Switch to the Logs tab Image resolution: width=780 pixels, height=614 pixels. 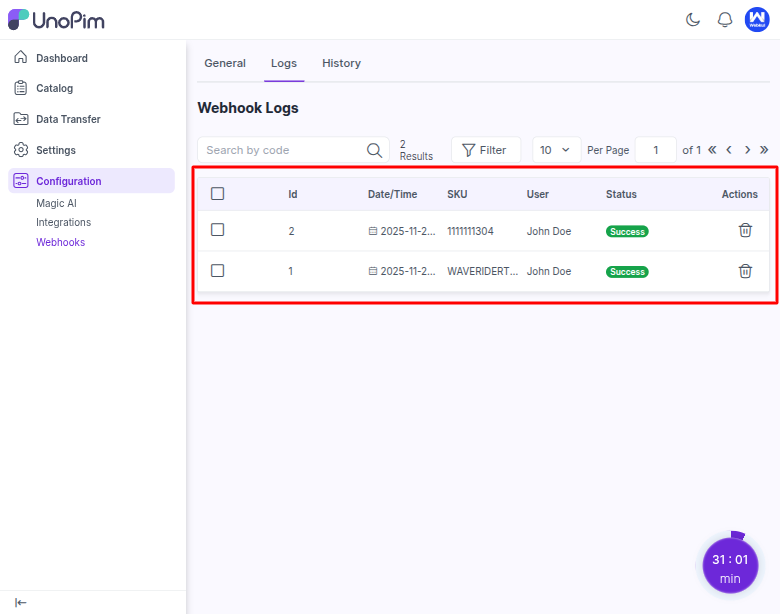(284, 63)
